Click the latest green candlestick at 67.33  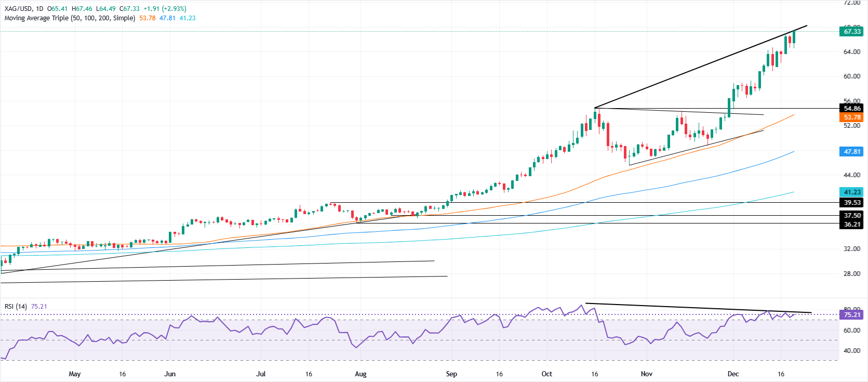[x=794, y=38]
